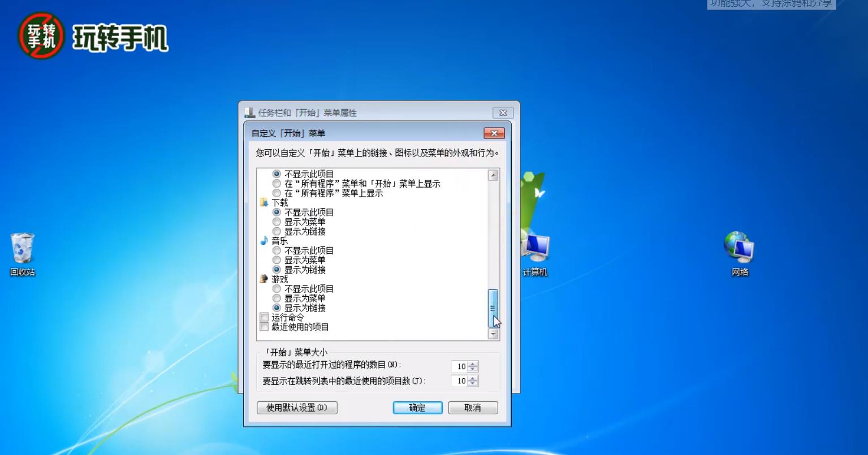Confirm with the 确定 button
This screenshot has height=455, width=868.
pyautogui.click(x=417, y=408)
